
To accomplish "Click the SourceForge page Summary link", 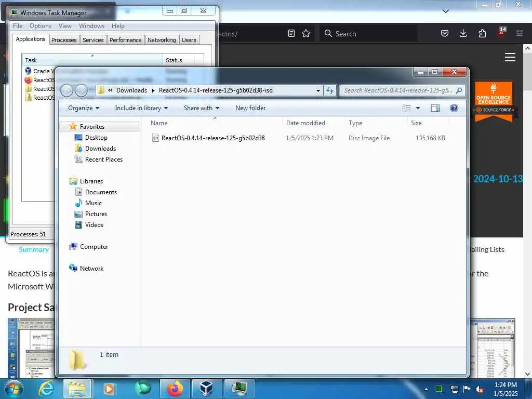I will 34,249.
